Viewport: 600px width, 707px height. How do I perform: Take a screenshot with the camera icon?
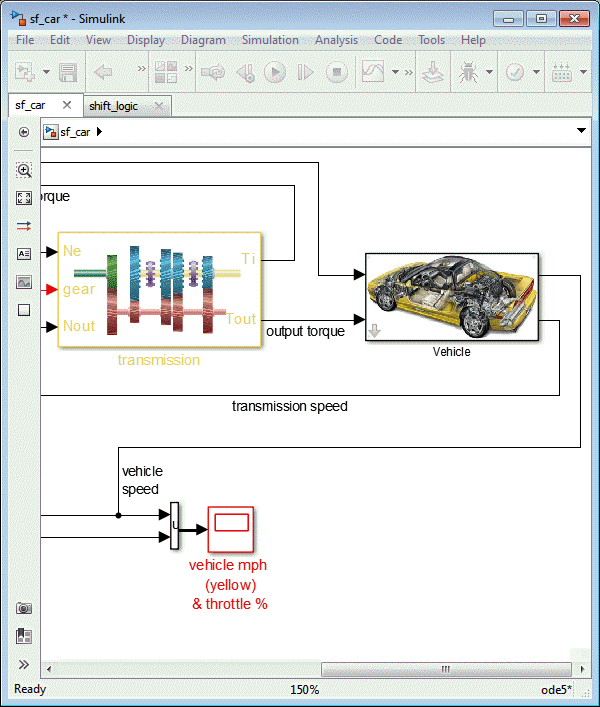[x=24, y=608]
